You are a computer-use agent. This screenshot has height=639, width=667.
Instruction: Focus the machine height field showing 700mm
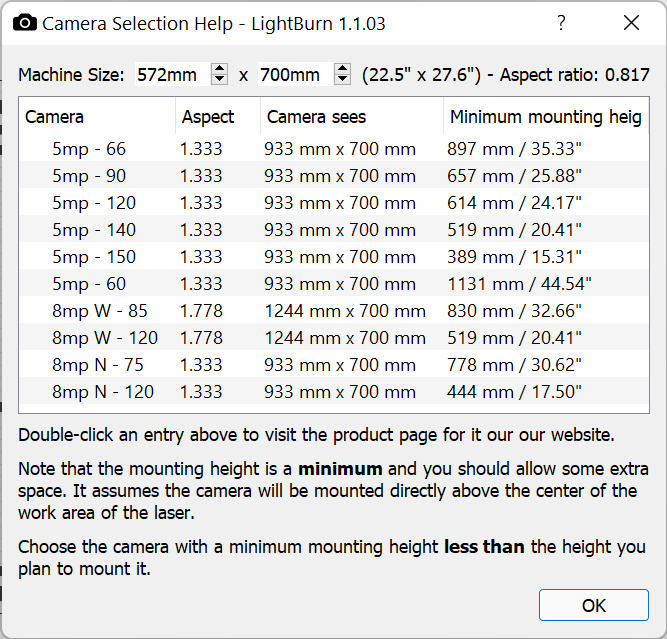pyautogui.click(x=295, y=75)
